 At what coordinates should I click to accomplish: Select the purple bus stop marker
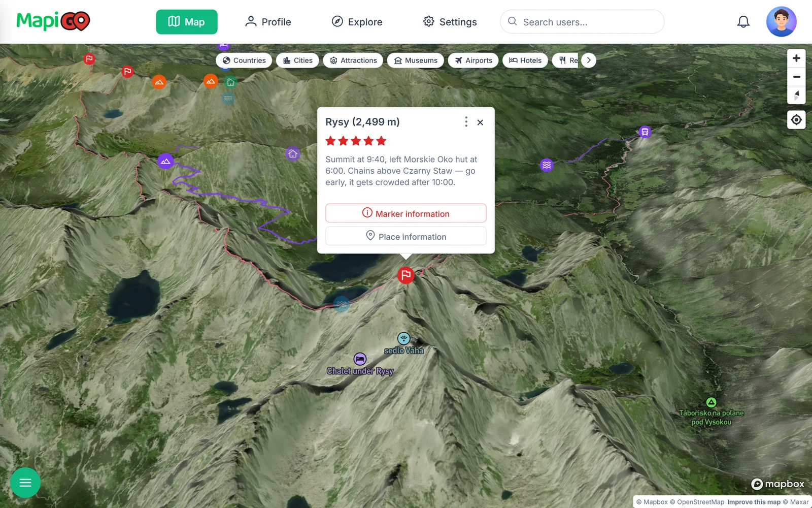click(645, 132)
